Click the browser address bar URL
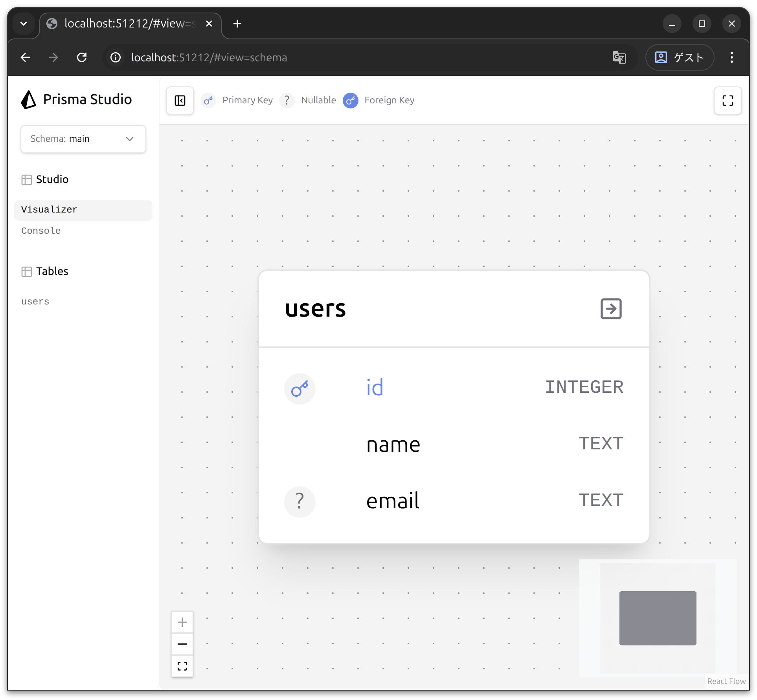 209,58
